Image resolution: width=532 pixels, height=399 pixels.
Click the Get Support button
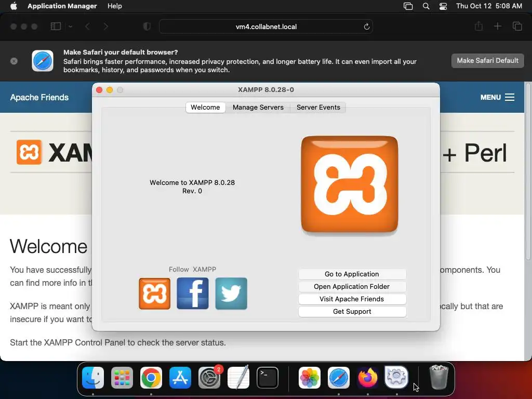(352, 312)
